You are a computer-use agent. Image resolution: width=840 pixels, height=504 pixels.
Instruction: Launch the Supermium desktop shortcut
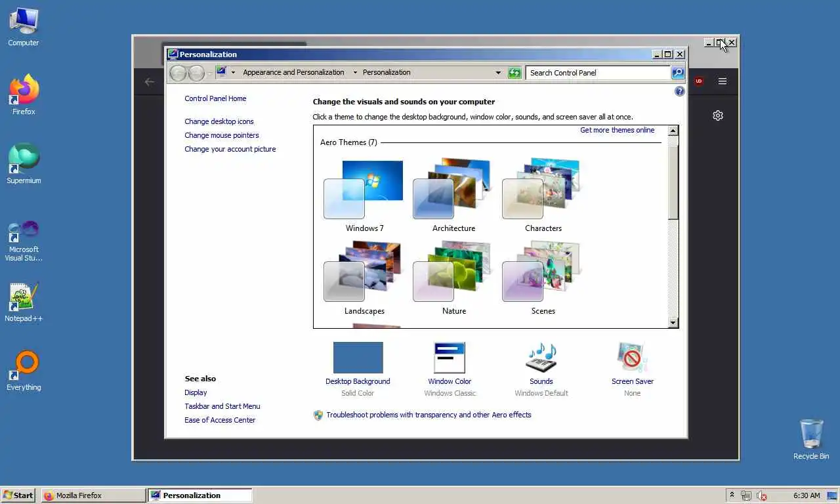24,164
